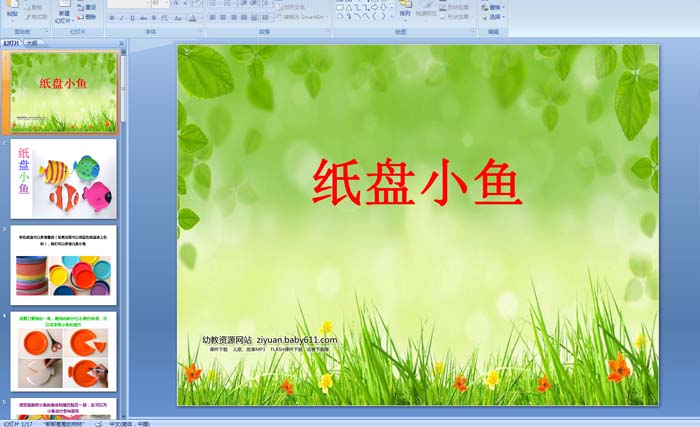700x427 pixels.
Task: Click the New Slide (新建幻灯片) button
Action: (64, 14)
